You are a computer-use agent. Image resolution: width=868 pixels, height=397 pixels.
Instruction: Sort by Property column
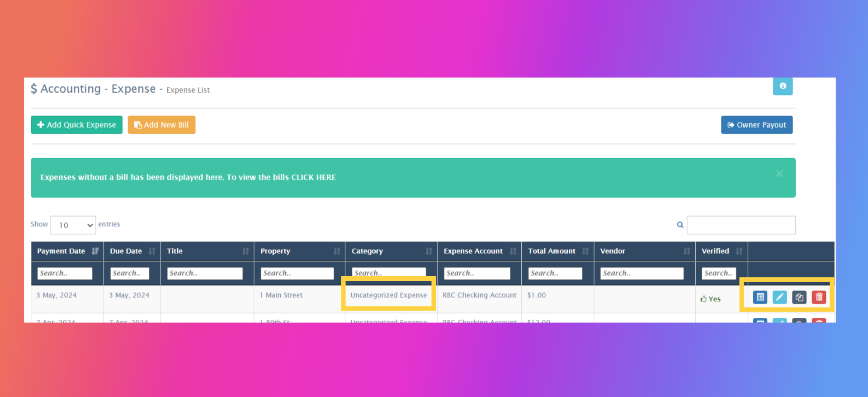click(299, 251)
